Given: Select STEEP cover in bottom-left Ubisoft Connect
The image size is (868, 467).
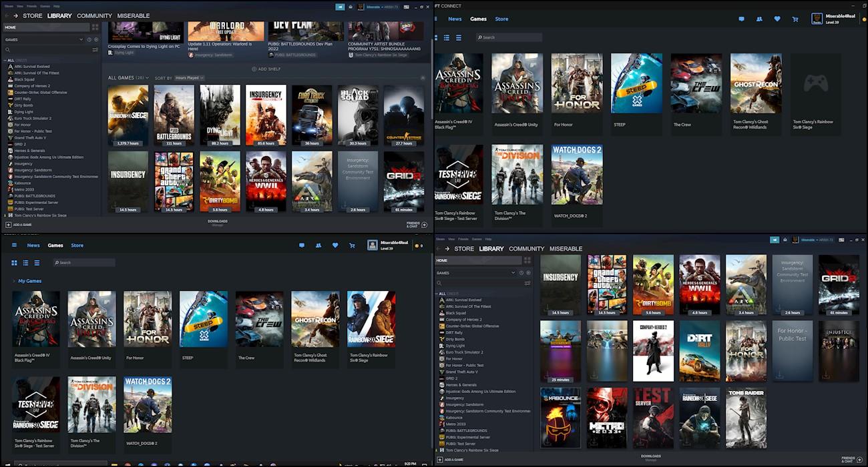Looking at the screenshot, I should 204,319.
